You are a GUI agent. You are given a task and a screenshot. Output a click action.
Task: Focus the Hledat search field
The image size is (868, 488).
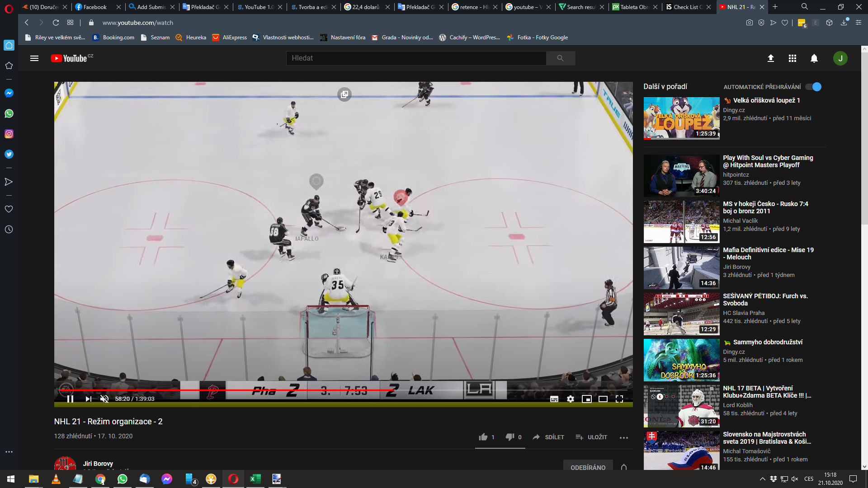click(416, 58)
